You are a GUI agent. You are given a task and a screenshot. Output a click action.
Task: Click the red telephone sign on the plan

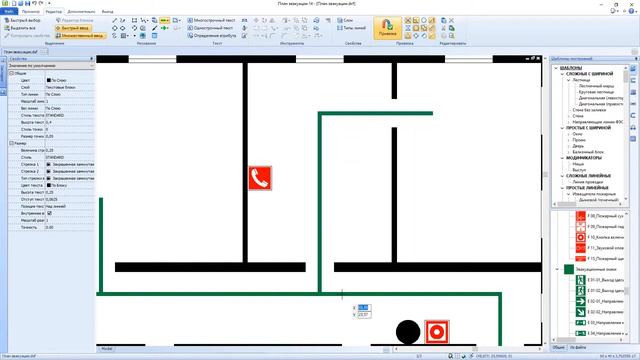pyautogui.click(x=260, y=178)
